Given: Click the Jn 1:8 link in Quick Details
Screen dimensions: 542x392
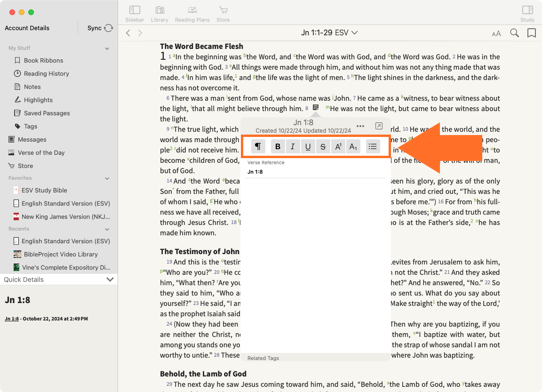Looking at the screenshot, I should [x=12, y=319].
